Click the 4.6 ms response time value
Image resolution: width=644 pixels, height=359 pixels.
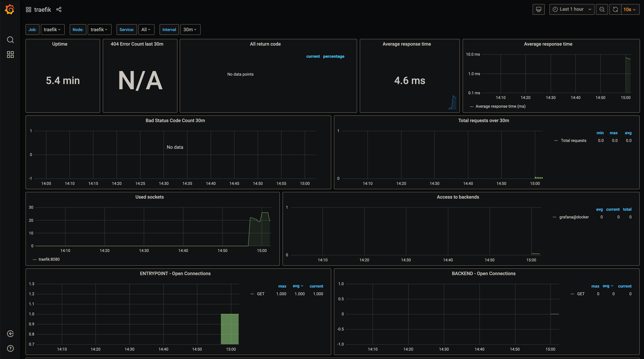click(410, 81)
